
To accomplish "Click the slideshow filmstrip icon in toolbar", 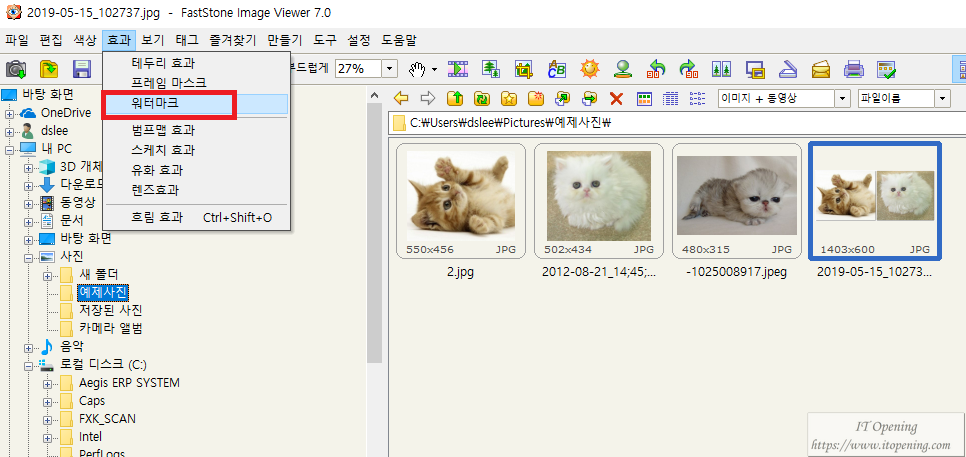I will point(459,69).
